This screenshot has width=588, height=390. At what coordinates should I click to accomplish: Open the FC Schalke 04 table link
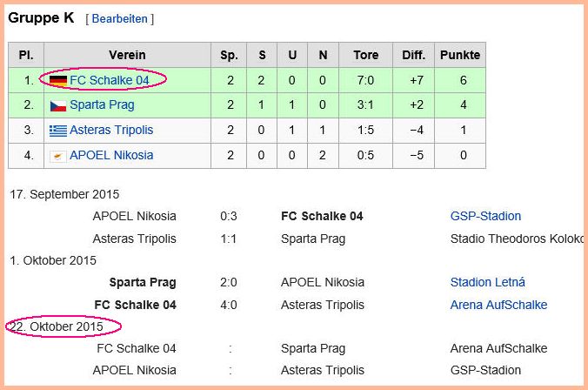pyautogui.click(x=110, y=80)
